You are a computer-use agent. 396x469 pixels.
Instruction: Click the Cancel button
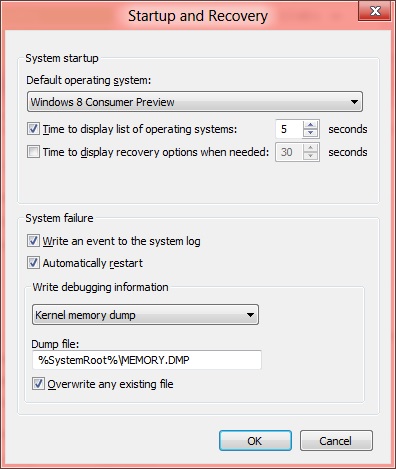336,441
